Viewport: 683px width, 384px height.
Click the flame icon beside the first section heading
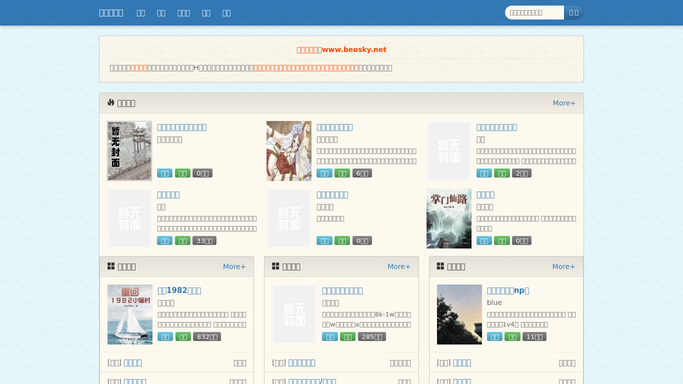111,102
